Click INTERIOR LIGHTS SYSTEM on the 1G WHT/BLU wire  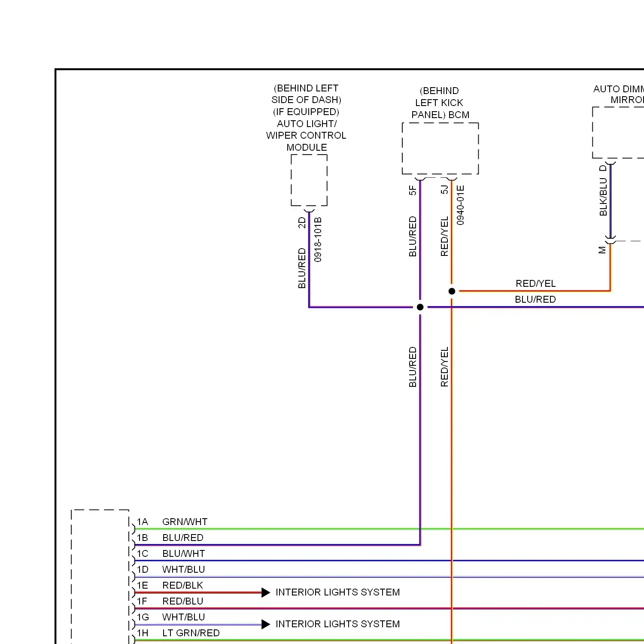pyautogui.click(x=338, y=624)
